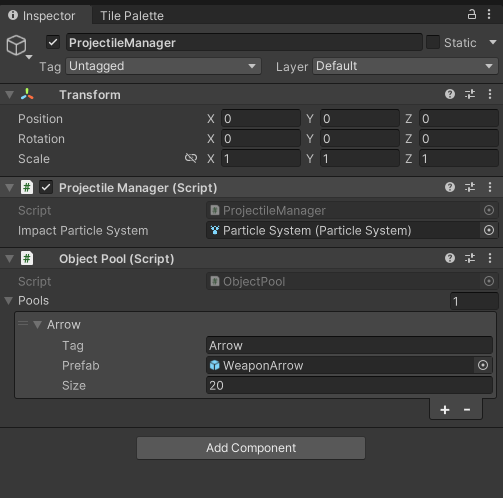This screenshot has width=503, height=498.
Task: Collapse the Arrow pool element
Action: pos(38,325)
